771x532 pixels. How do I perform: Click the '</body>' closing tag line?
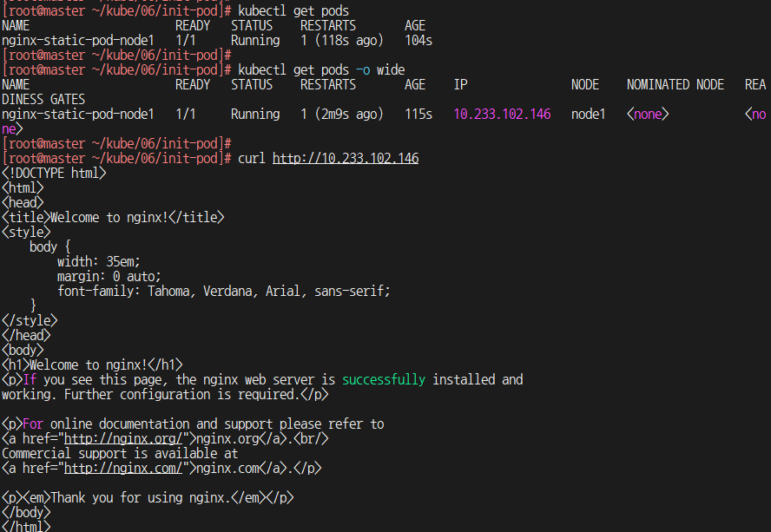[x=26, y=512]
